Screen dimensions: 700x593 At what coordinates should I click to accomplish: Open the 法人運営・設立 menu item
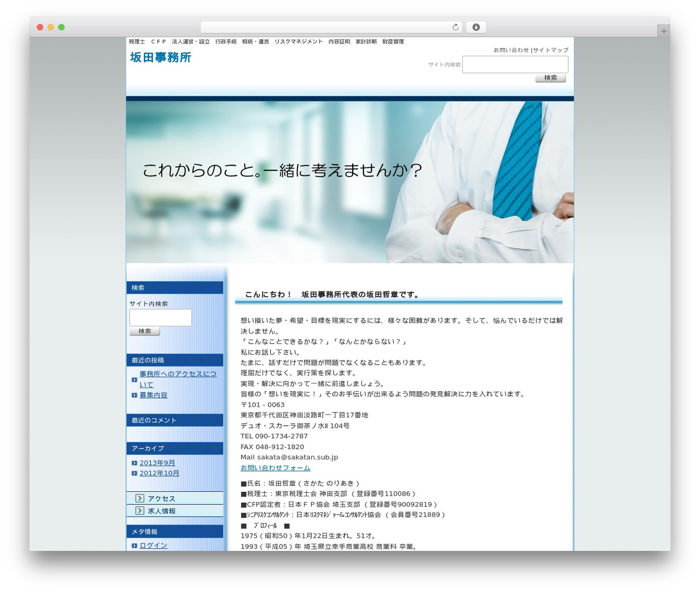point(190,42)
